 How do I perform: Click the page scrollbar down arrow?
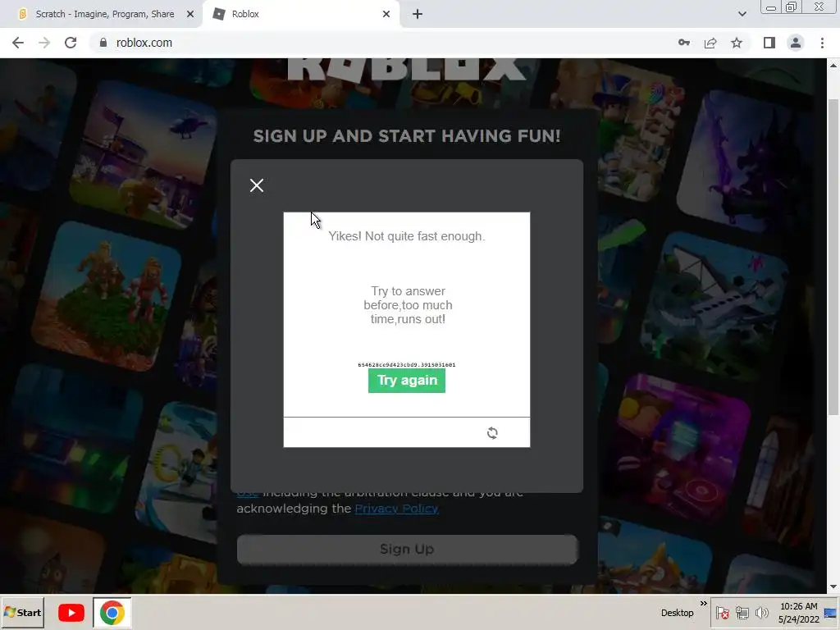pyautogui.click(x=833, y=587)
